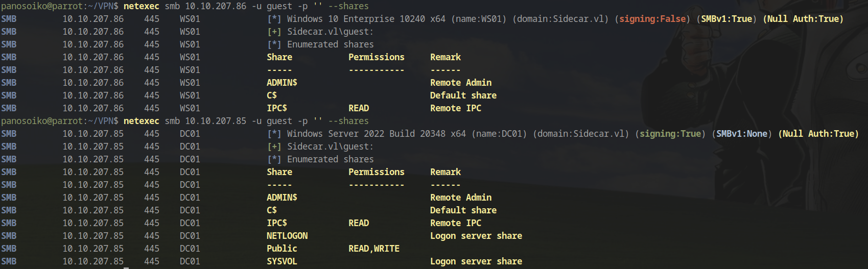Viewport: 868px width, 269px height.
Task: Select IPC$ share on DC01
Action: pos(277,223)
